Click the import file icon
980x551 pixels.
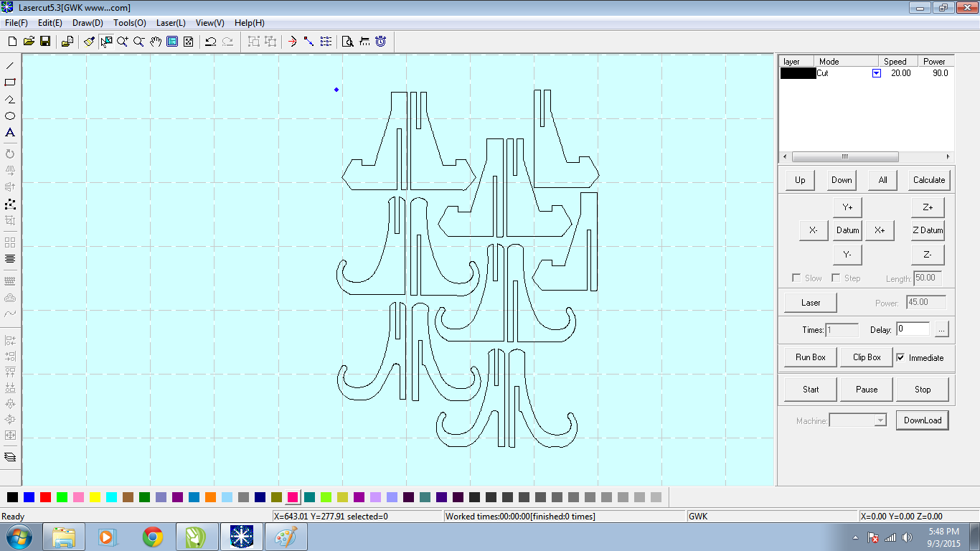pos(67,42)
